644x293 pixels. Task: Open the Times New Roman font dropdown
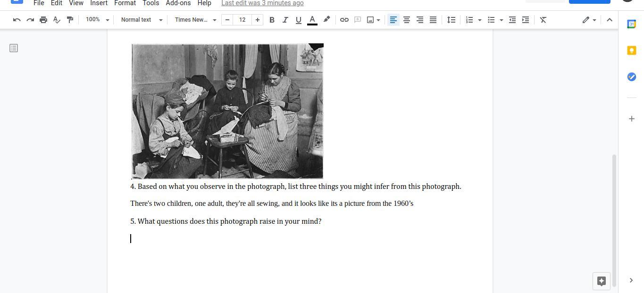point(195,20)
